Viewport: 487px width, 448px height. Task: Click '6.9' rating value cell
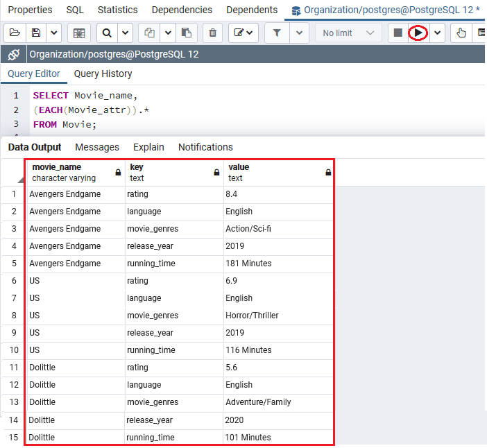[278, 281]
